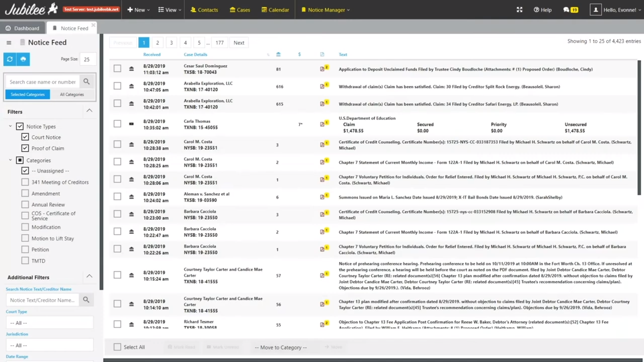Open PDF document icon for Cesar Saul Dominguez notice
Viewport: 644px width, 362px height.
point(322,69)
